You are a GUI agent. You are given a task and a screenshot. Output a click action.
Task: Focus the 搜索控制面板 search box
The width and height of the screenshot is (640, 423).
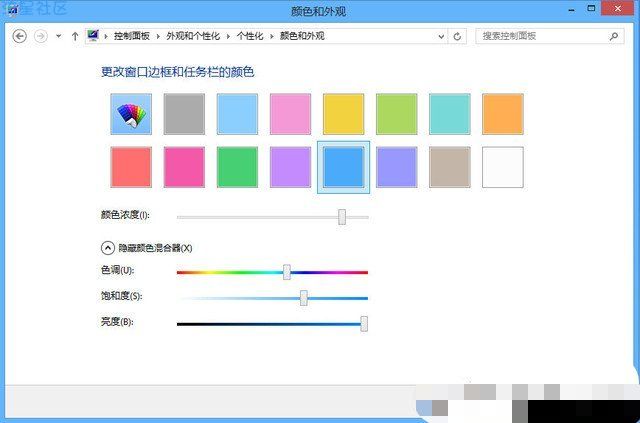[550, 36]
